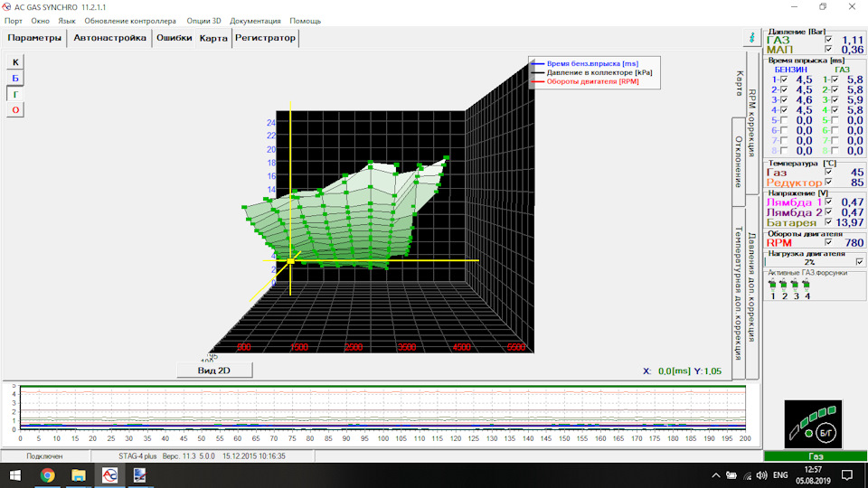Toggle petrol injector 1 checkbox
This screenshot has height=488, width=868.
[x=784, y=80]
